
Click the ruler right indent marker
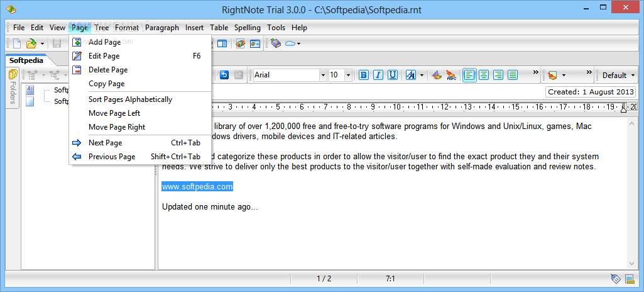[x=623, y=108]
